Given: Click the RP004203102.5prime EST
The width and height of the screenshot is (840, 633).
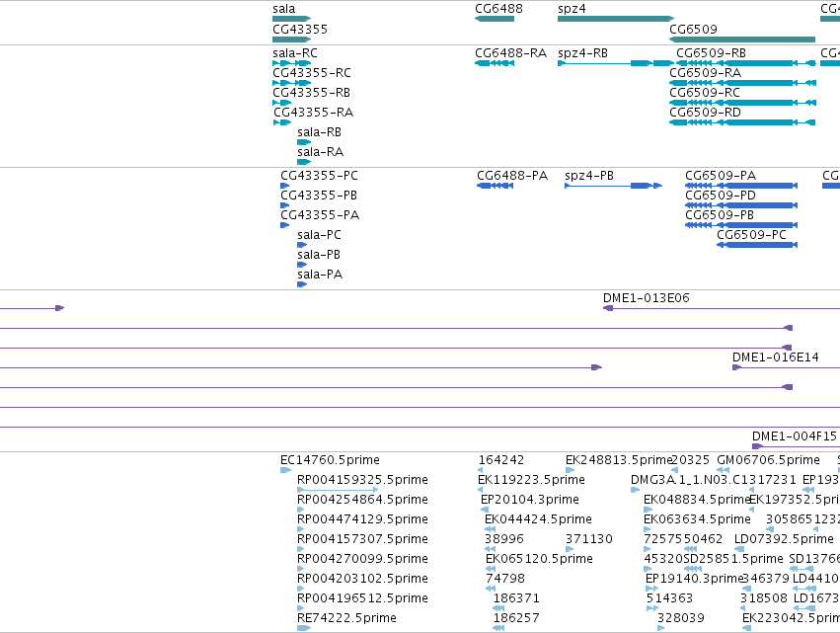Looking at the screenshot, I should [300, 589].
